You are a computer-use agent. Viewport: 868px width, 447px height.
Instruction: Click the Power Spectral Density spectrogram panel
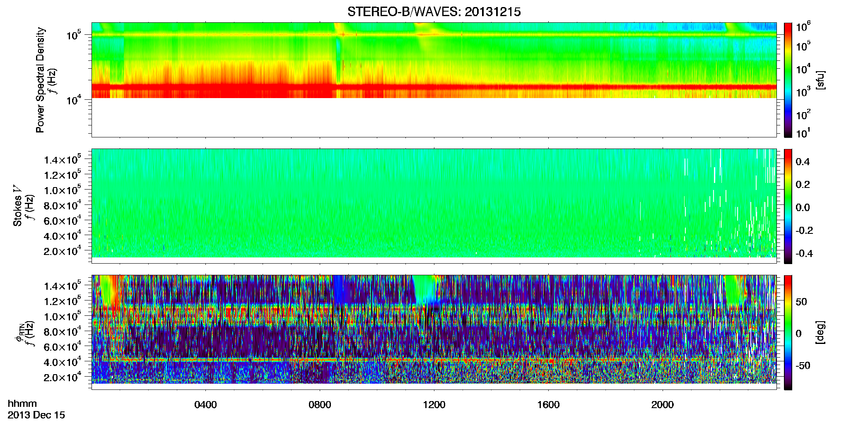pyautogui.click(x=434, y=80)
